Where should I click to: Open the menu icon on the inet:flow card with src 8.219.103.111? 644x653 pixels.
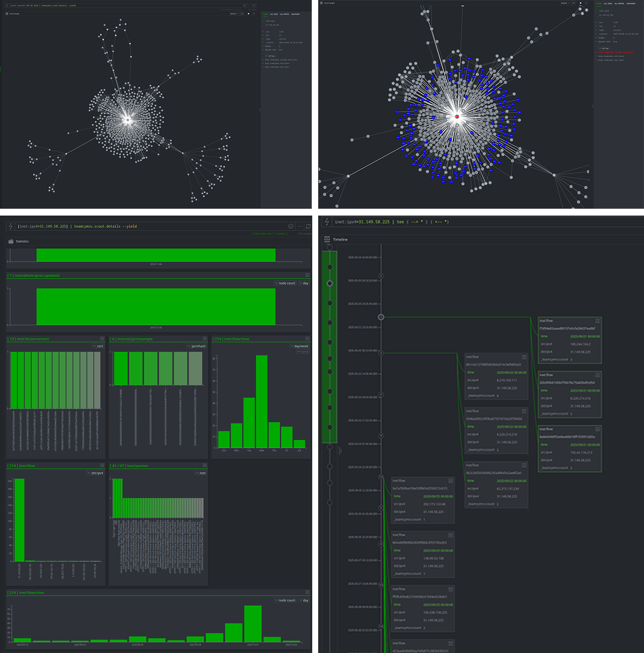click(x=524, y=357)
